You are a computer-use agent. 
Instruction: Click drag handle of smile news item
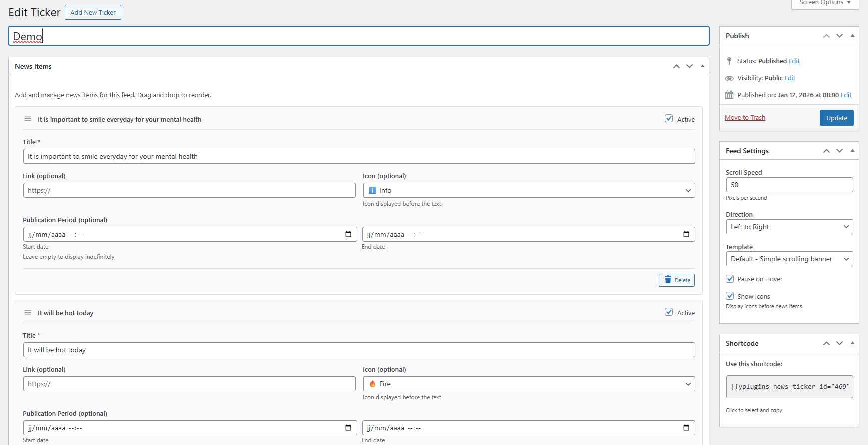28,119
